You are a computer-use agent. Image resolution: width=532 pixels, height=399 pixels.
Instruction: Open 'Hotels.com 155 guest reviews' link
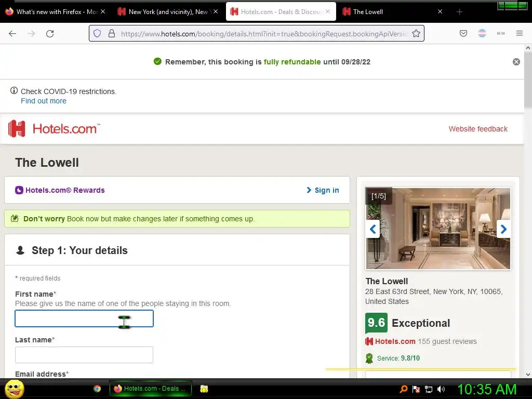(x=421, y=341)
